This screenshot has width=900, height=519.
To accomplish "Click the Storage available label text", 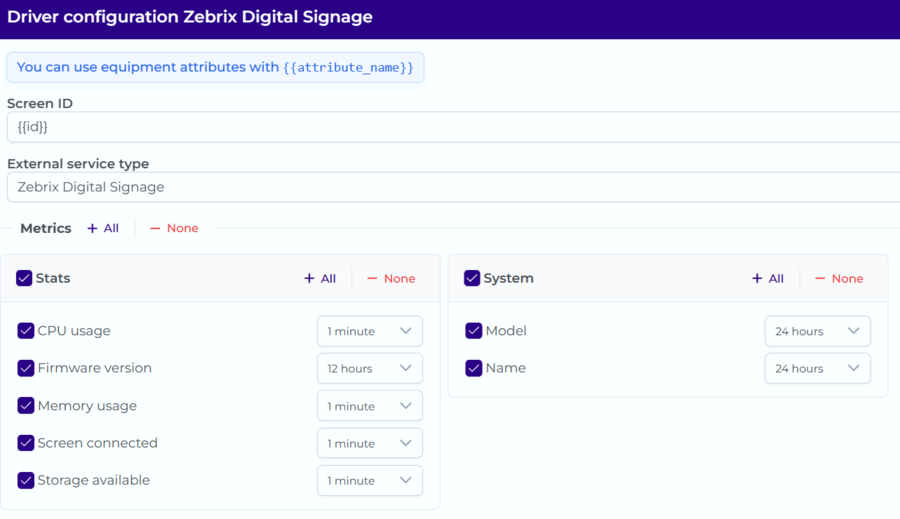I will [x=94, y=480].
